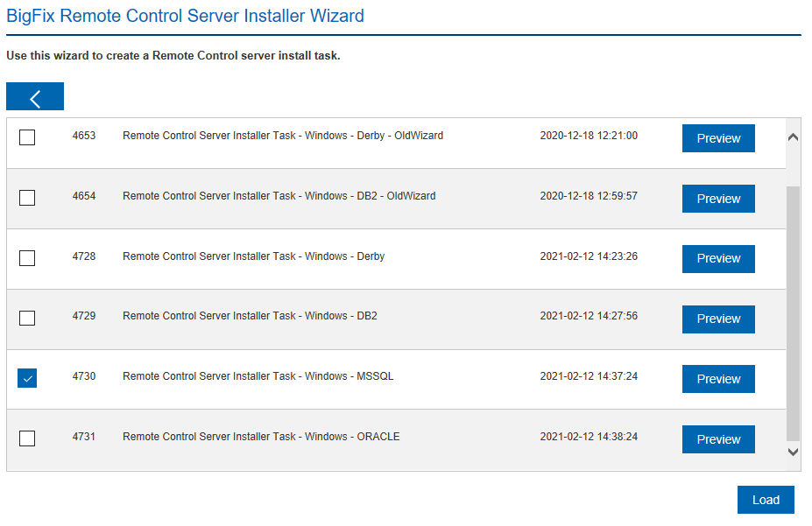812x526 pixels.
Task: Select checkbox for Windows - Derby task 4728
Action: pyautogui.click(x=27, y=257)
